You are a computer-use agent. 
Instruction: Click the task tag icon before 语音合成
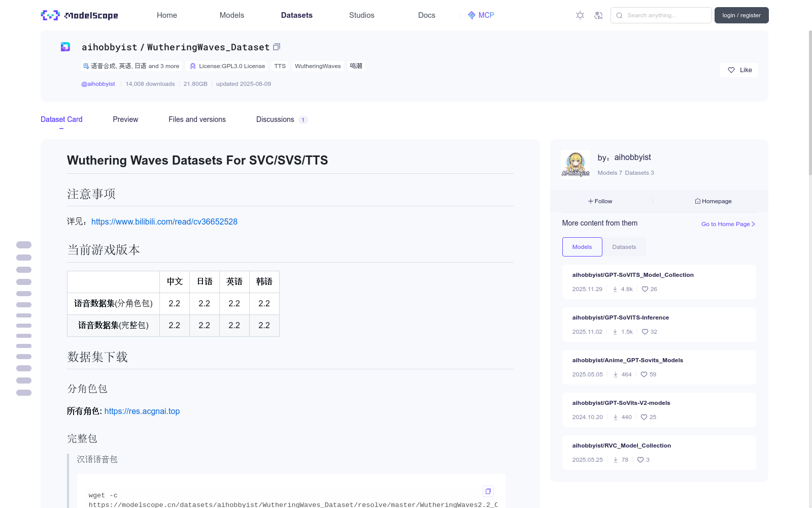[x=86, y=66]
